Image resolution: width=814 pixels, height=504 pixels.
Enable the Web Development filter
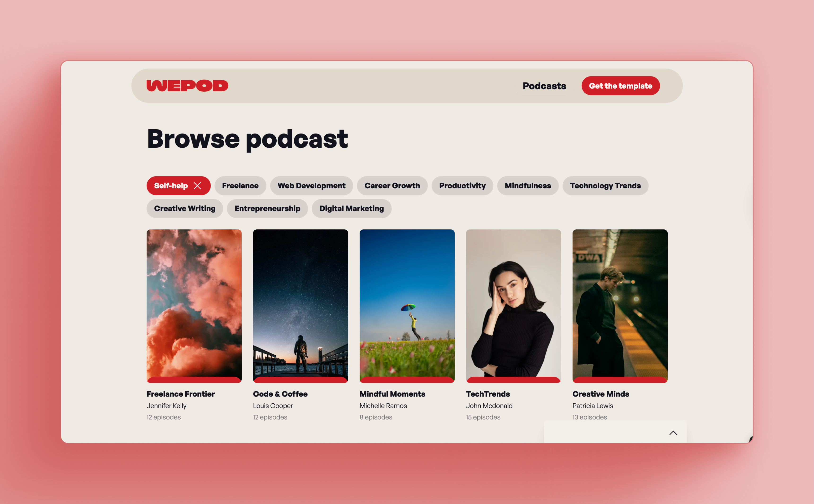coord(311,186)
